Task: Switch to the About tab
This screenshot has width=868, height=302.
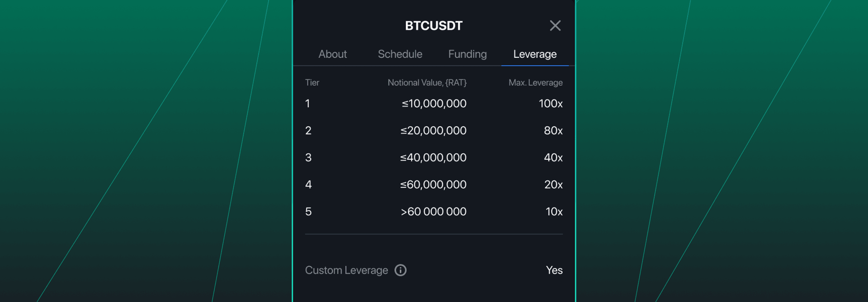Action: click(332, 54)
